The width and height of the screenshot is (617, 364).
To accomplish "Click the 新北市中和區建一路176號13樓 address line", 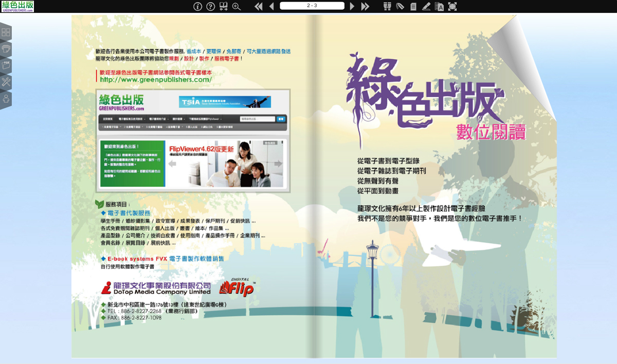I will click(x=164, y=304).
